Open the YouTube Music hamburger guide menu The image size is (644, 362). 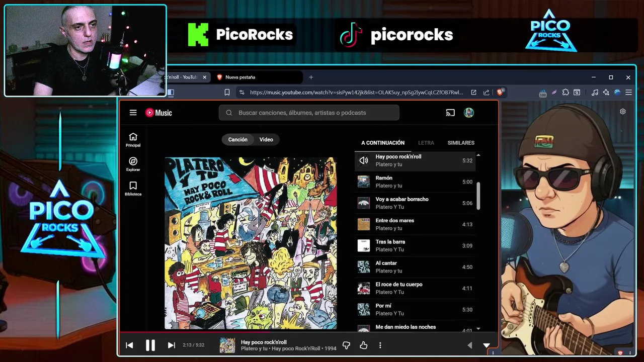(133, 113)
